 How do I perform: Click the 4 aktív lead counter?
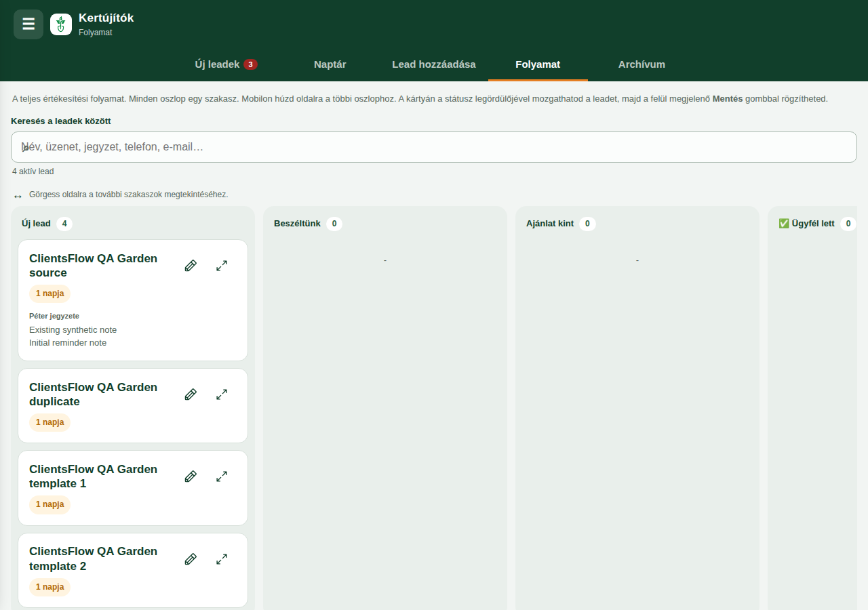pos(33,171)
